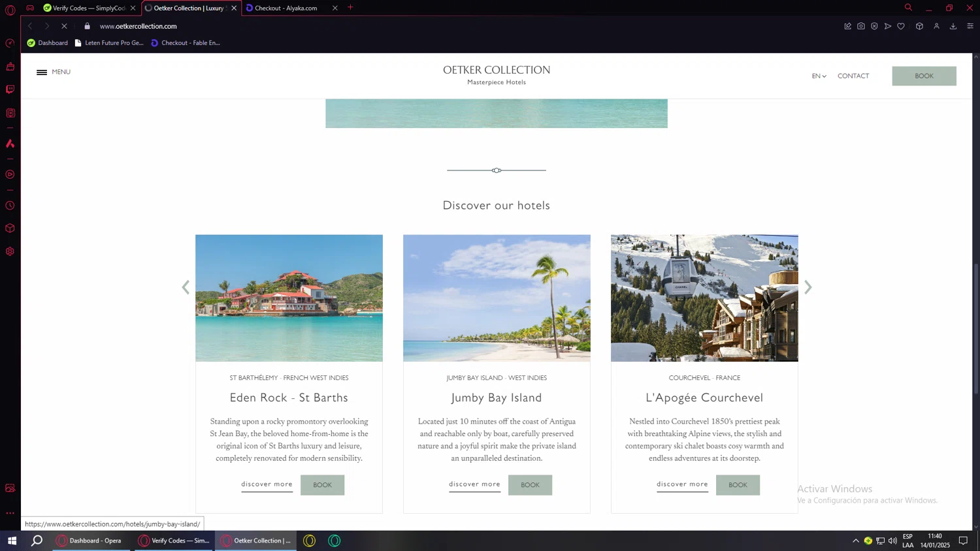Open the profile account icon
Screen dimensions: 980x551
coord(936,26)
